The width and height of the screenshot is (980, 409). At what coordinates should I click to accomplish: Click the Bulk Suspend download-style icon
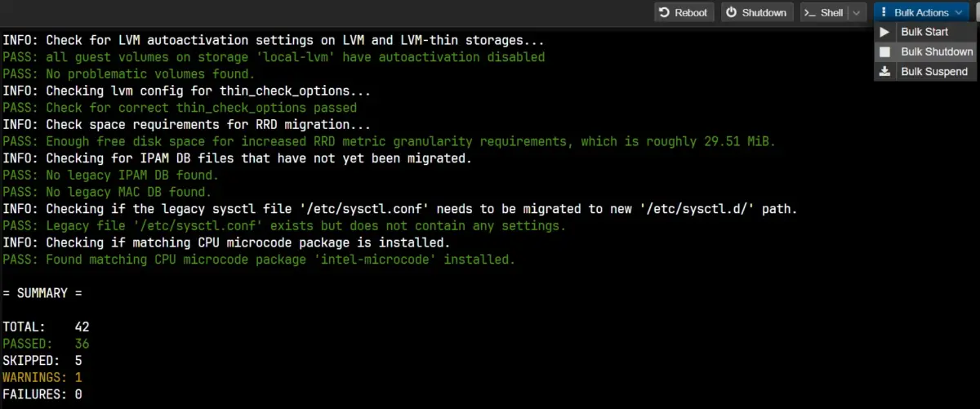(884, 72)
